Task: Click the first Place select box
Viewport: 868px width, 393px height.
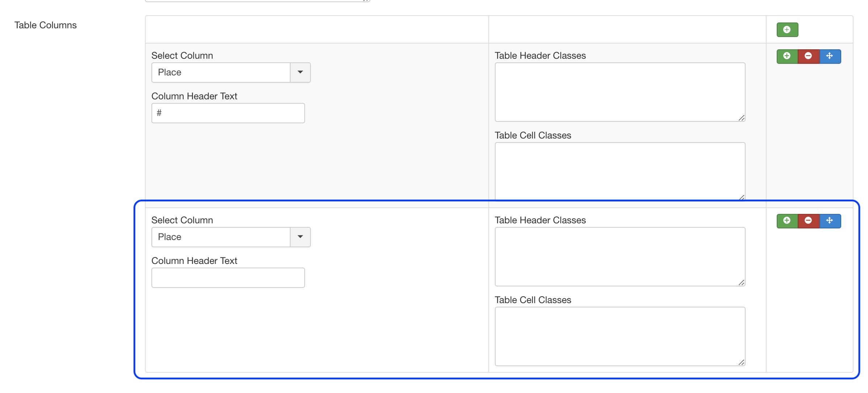Action: [x=221, y=73]
